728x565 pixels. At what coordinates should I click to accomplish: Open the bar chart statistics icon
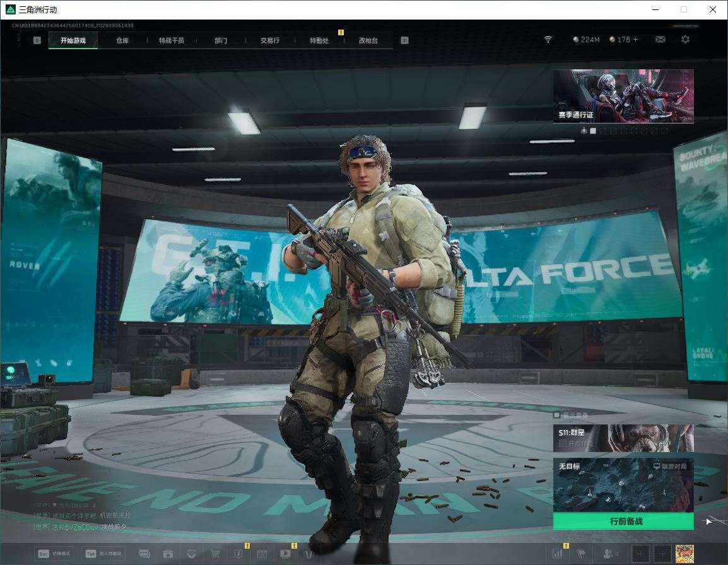coord(558,554)
